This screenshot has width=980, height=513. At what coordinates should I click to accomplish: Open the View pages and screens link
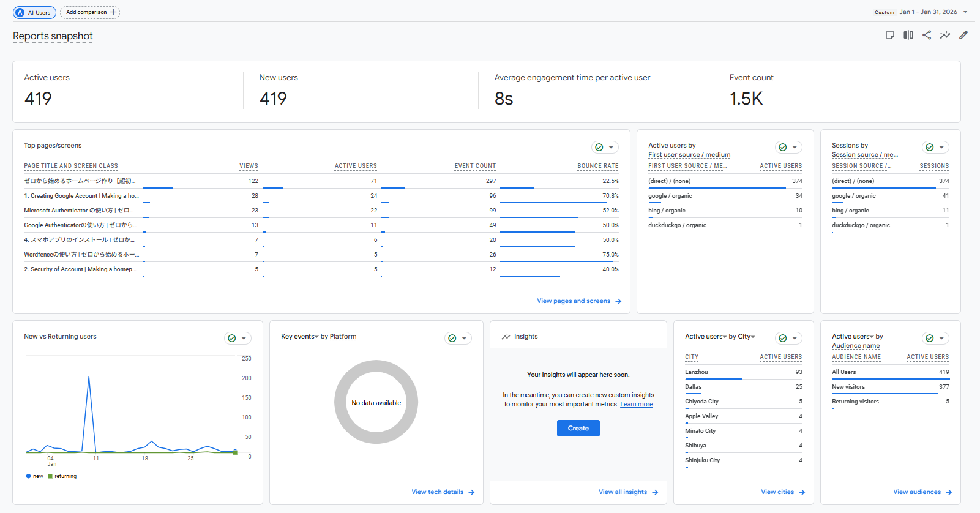tap(574, 301)
